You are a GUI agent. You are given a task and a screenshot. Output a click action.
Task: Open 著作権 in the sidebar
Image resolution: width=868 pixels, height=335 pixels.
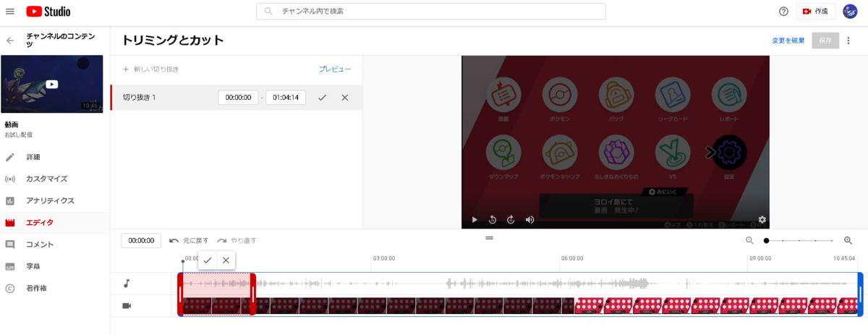(37, 288)
